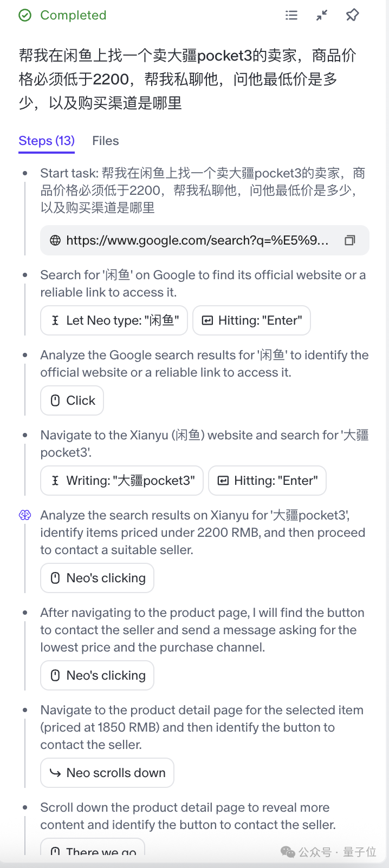
Task: Switch to the Files tab
Action: [x=105, y=141]
